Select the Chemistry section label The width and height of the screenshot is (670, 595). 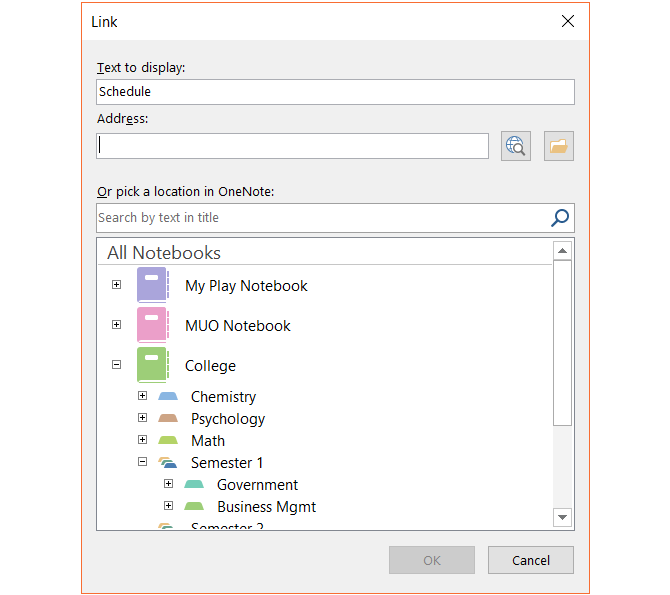point(223,397)
